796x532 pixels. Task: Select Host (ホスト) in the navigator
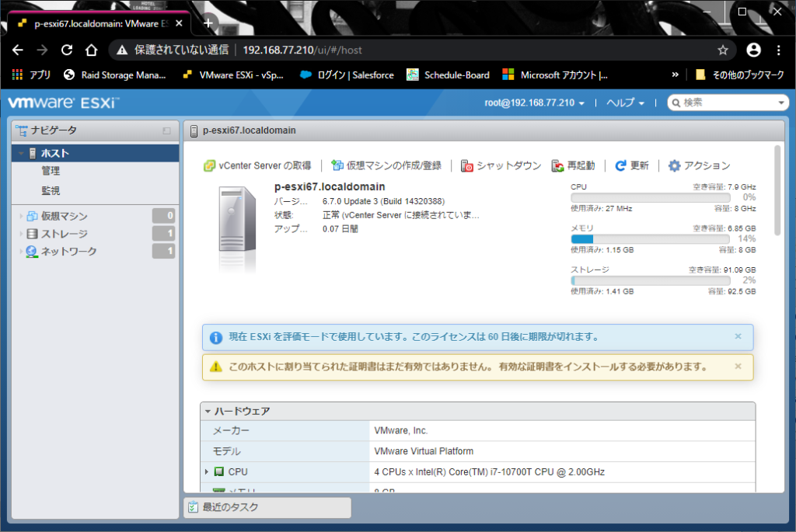(96, 153)
